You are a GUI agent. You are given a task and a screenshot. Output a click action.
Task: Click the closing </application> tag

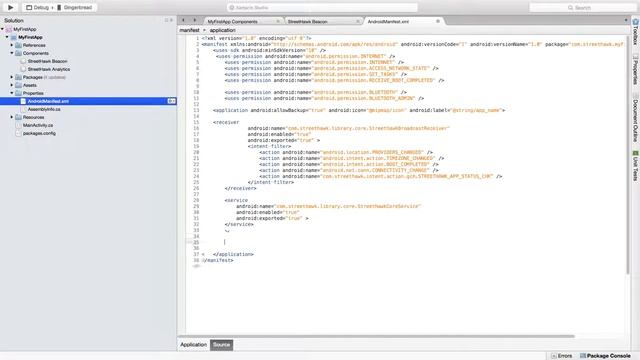click(x=233, y=254)
